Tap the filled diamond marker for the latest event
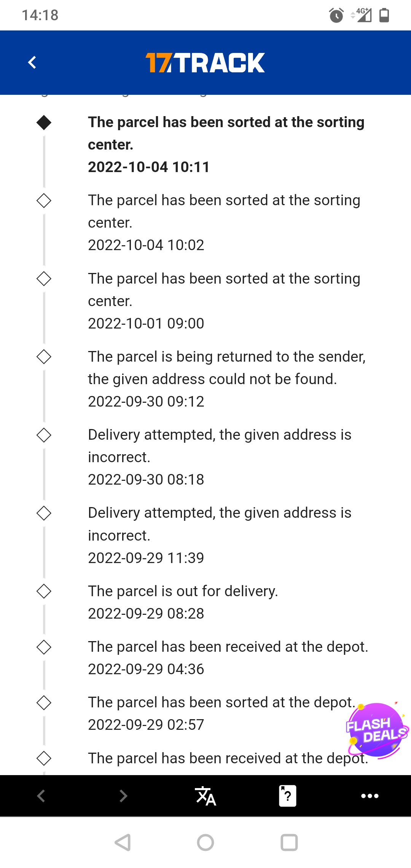The width and height of the screenshot is (411, 868). click(x=44, y=123)
